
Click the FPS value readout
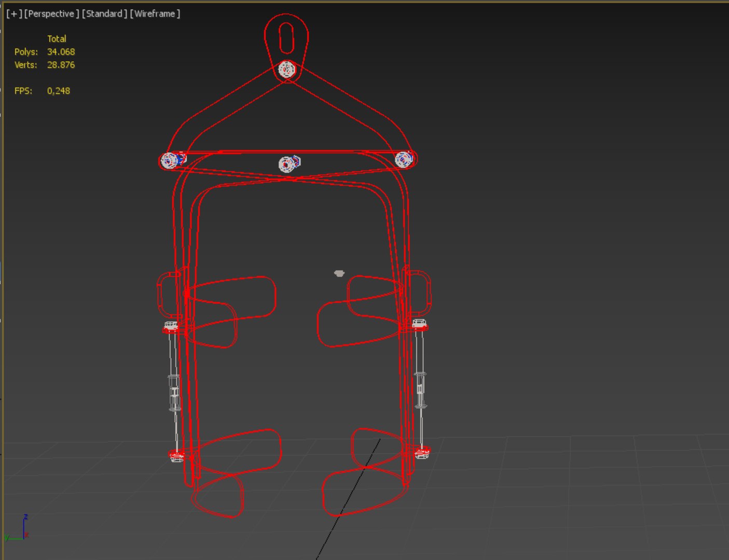point(59,91)
